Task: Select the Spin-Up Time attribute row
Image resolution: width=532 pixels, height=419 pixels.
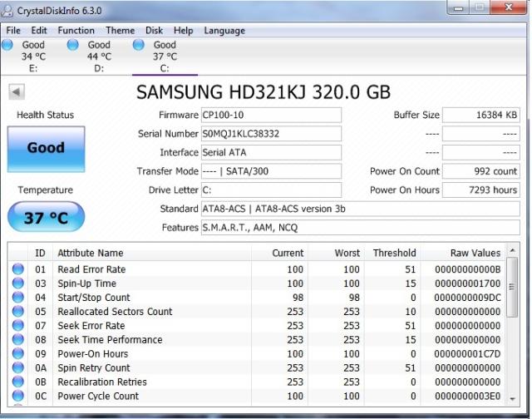Action: (257, 283)
